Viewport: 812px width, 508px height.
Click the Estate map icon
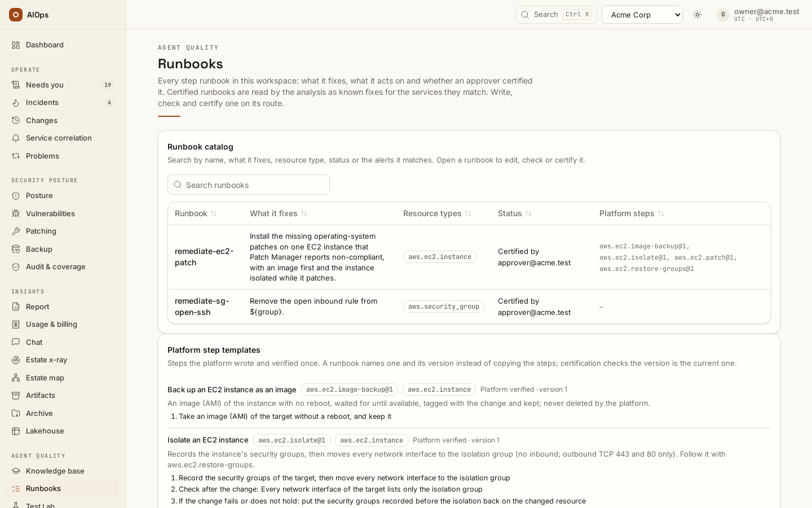pyautogui.click(x=16, y=378)
